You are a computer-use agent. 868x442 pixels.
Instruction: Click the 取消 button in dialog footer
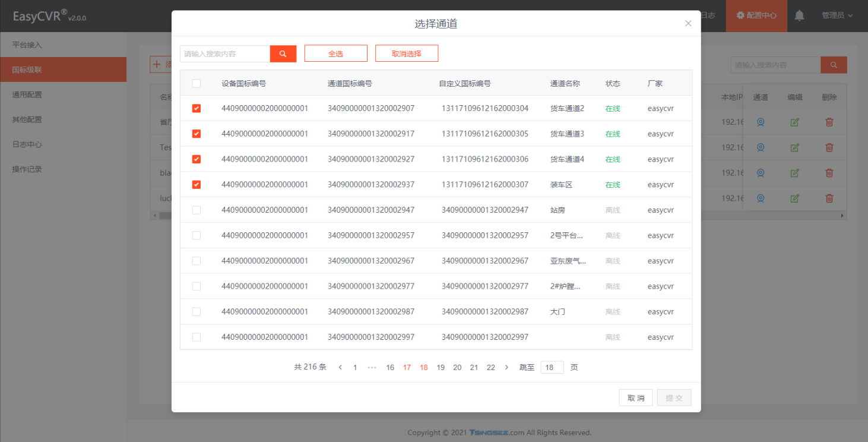tap(636, 398)
